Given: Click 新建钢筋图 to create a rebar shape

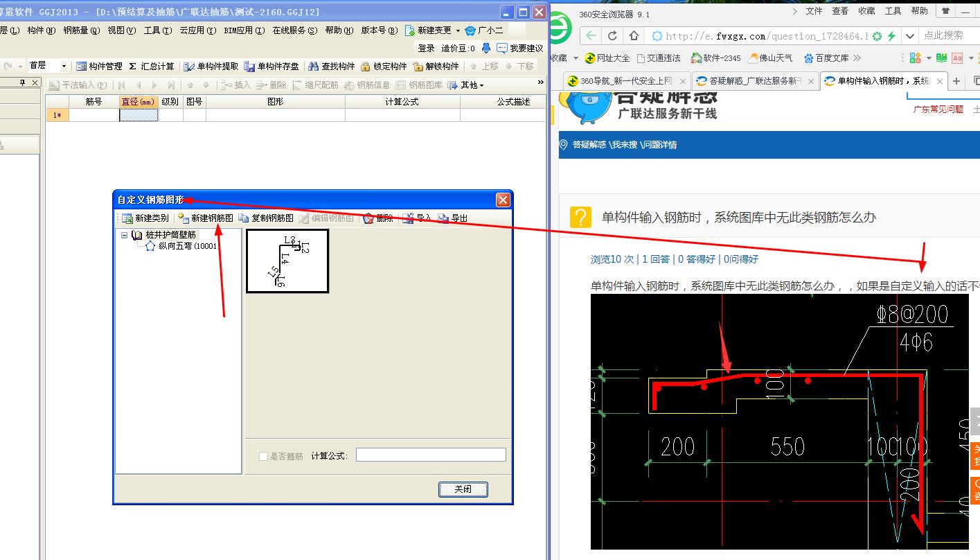Looking at the screenshot, I should pos(205,218).
